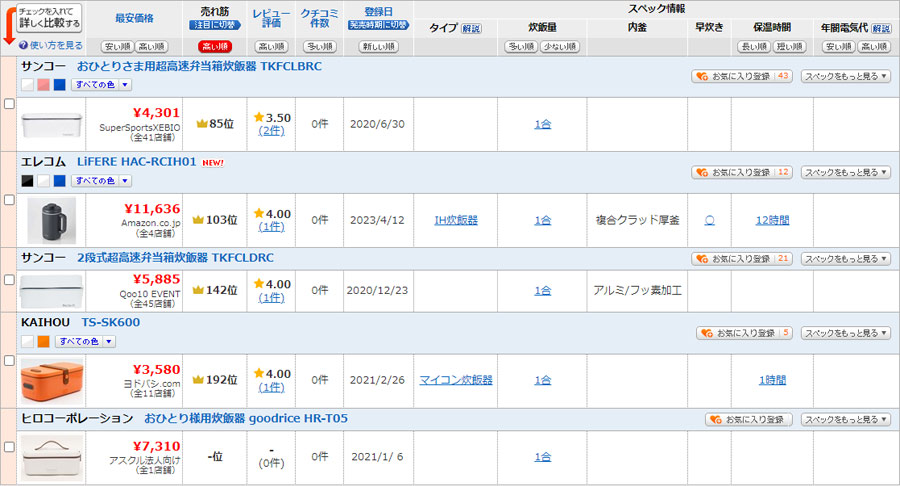This screenshot has width=900, height=486.
Task: Add TKFCLDRC to favorites via お気に入り登録
Action: pos(742,259)
